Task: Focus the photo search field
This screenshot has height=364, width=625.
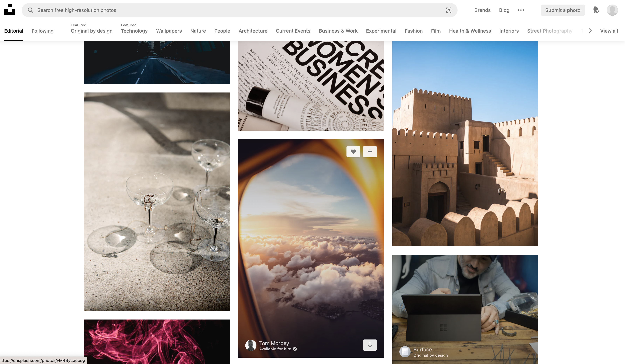Action: coord(223,10)
